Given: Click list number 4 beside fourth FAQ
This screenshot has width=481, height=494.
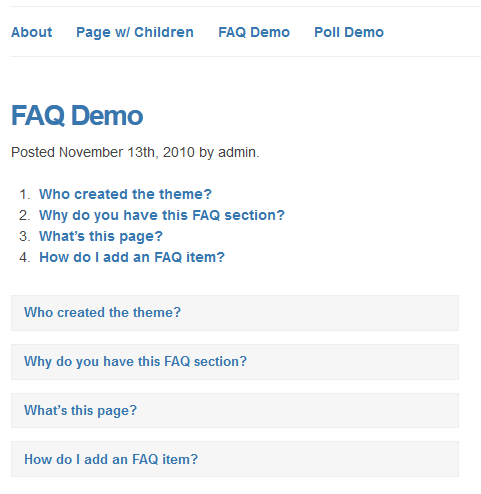Looking at the screenshot, I should click(x=25, y=257).
